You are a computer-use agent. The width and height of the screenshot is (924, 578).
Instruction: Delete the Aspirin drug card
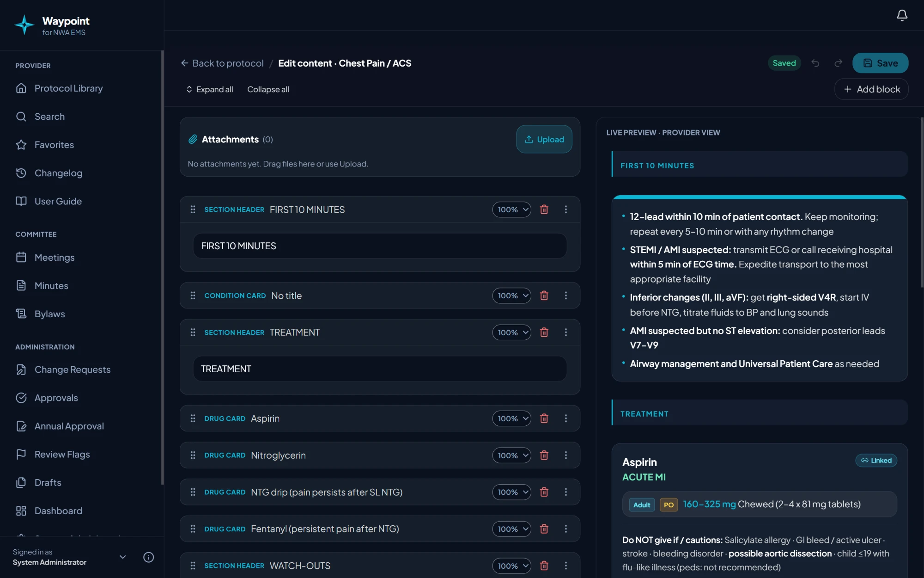(x=544, y=418)
